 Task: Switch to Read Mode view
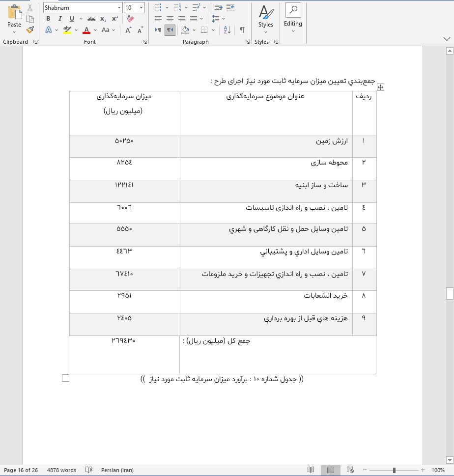[x=311, y=470]
